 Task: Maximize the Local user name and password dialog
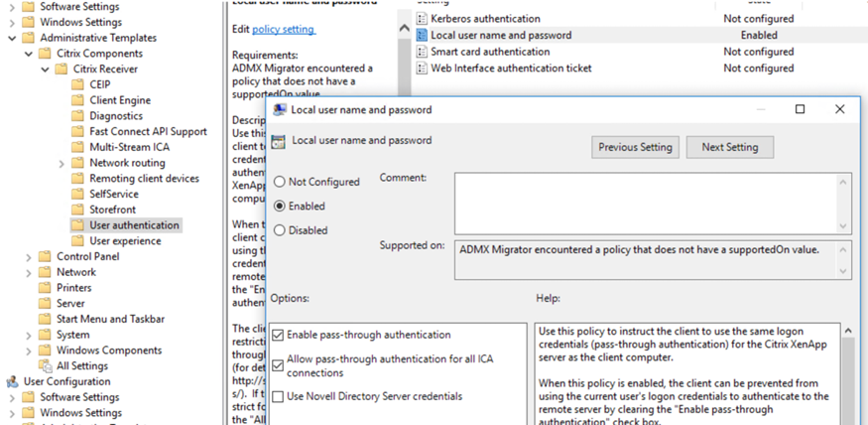(800, 109)
